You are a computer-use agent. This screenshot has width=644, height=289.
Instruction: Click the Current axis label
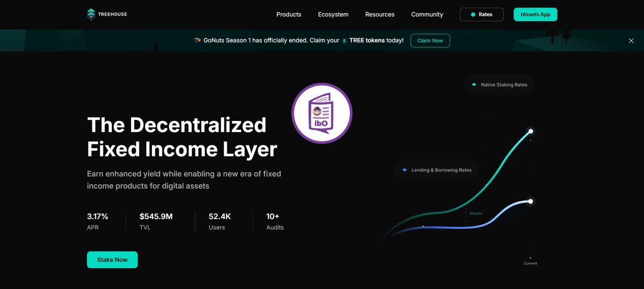530,263
